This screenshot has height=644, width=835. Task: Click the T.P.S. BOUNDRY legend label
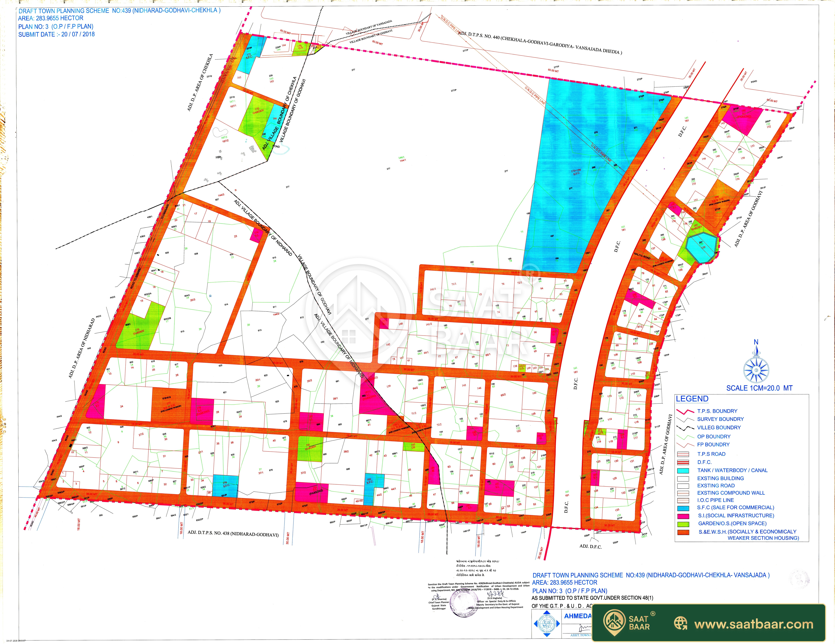(717, 411)
